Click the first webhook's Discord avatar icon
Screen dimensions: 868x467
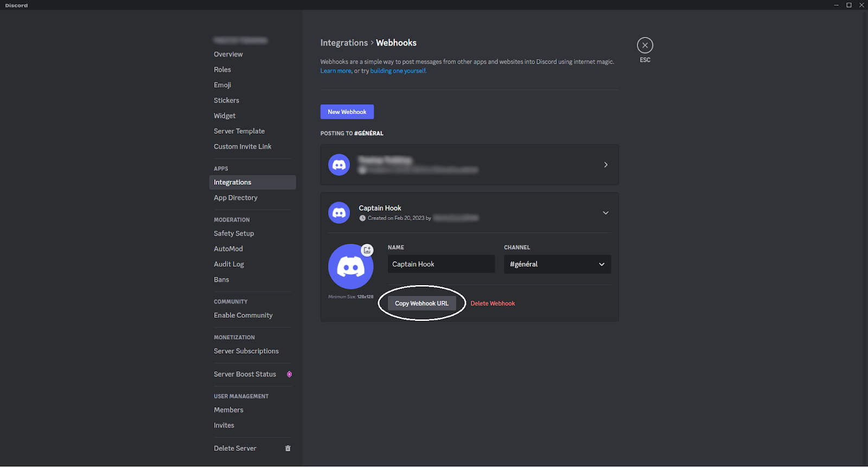click(339, 165)
